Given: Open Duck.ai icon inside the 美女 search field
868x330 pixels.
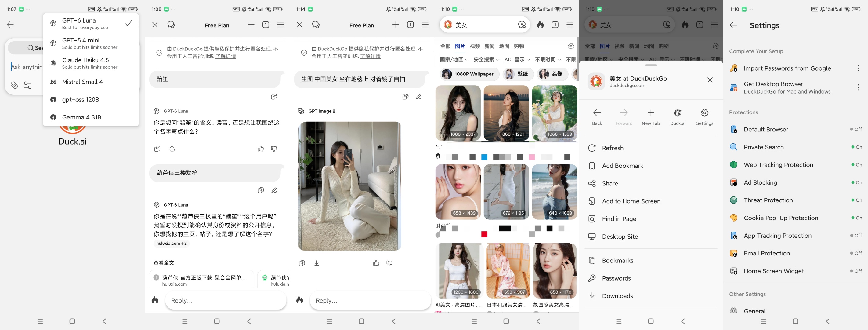Looking at the screenshot, I should [522, 25].
